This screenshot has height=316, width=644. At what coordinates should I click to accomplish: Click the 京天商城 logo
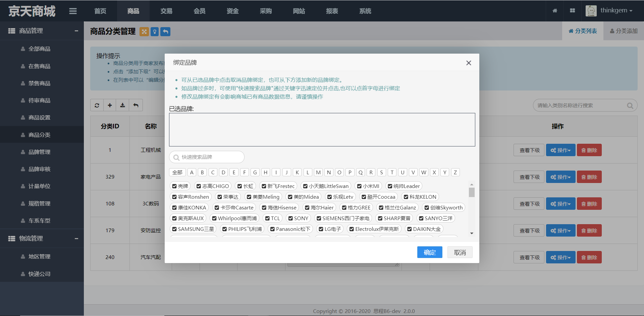click(32, 11)
